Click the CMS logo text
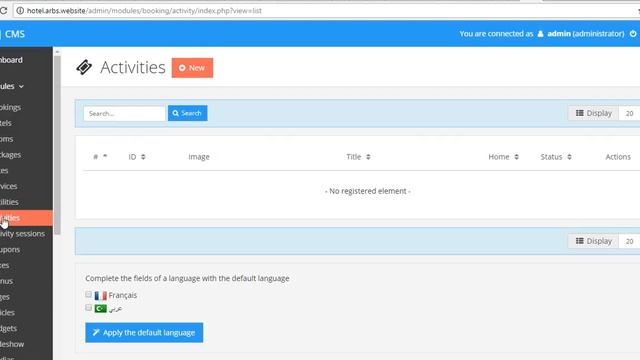Viewport: 640px width, 360px height. pyautogui.click(x=15, y=34)
